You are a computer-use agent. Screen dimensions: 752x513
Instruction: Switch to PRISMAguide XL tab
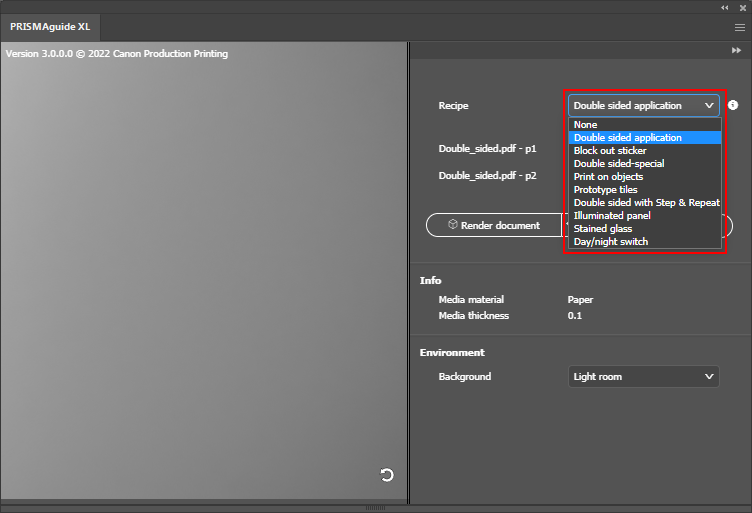(x=50, y=27)
